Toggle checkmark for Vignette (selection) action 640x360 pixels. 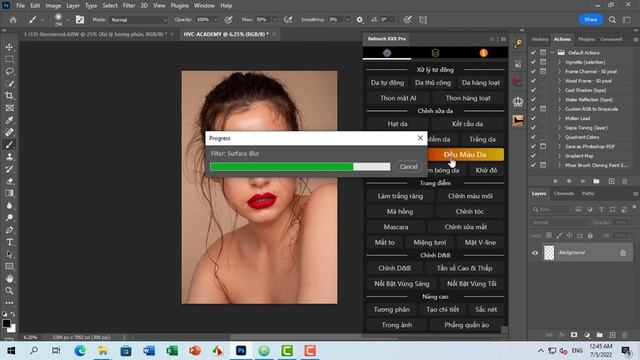tap(533, 62)
